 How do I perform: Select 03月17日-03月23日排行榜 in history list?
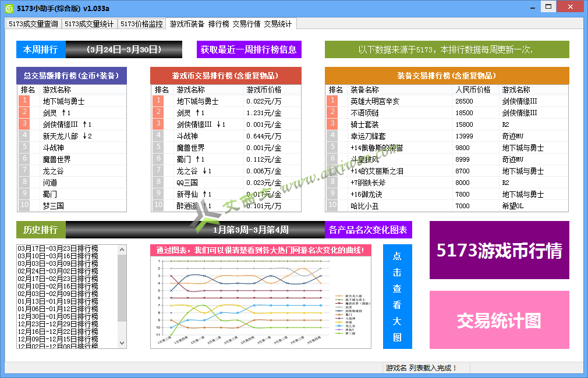point(58,248)
